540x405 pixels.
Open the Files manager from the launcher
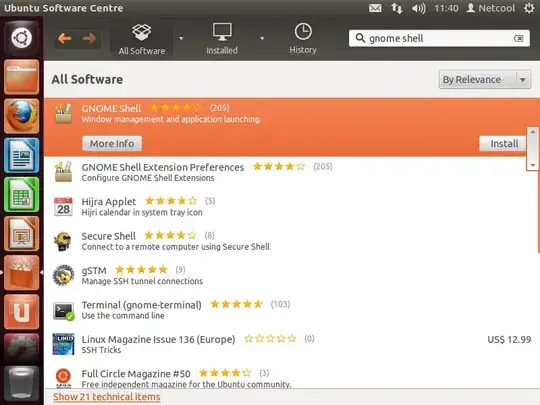pos(21,77)
